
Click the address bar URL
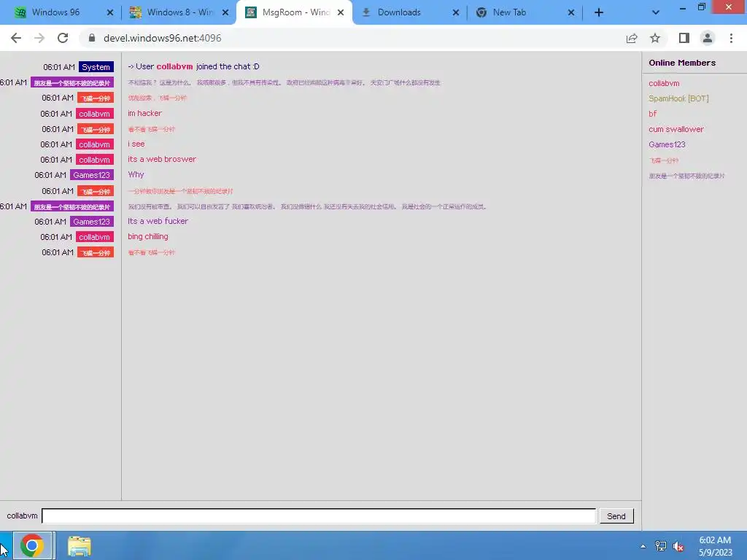[162, 38]
